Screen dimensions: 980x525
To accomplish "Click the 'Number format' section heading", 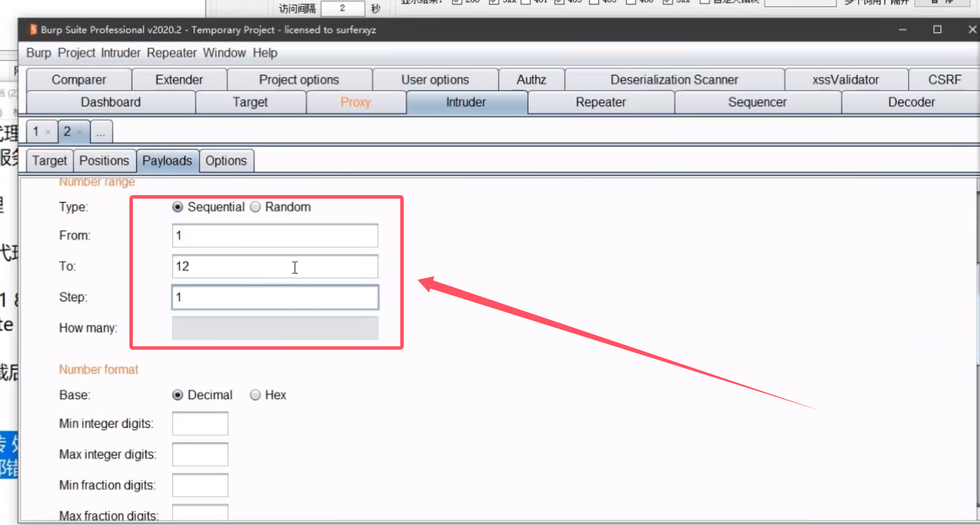I will 98,370.
